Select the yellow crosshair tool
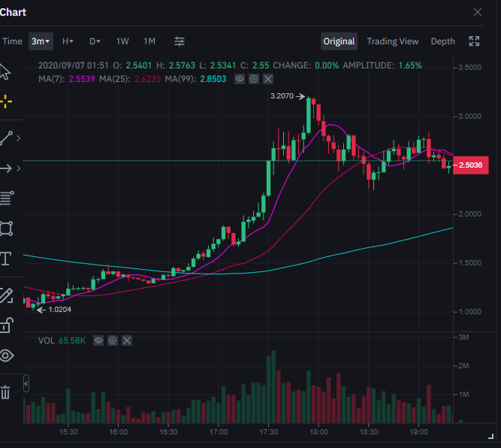This screenshot has height=448, width=501. point(5,101)
